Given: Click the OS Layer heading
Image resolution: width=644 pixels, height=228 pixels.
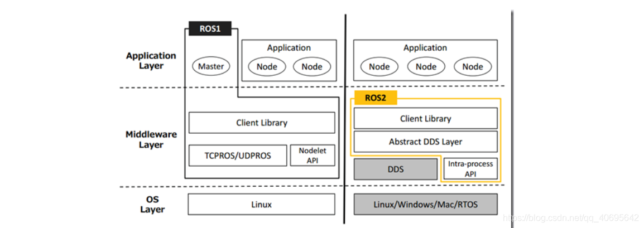Looking at the screenshot, I should (x=152, y=204).
